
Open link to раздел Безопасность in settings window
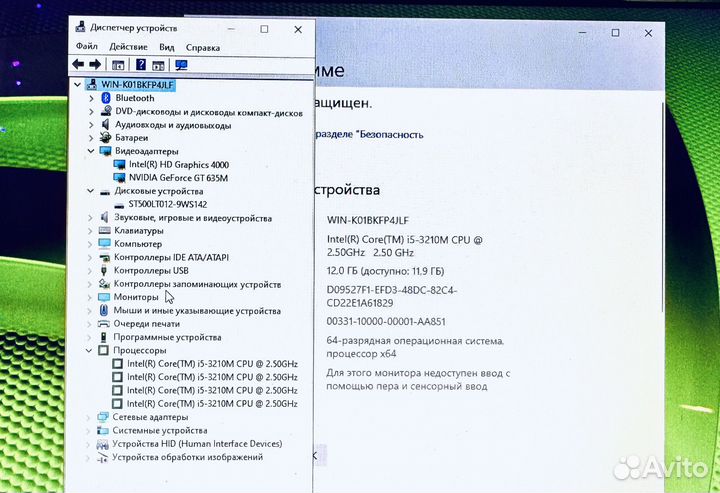tap(369, 134)
